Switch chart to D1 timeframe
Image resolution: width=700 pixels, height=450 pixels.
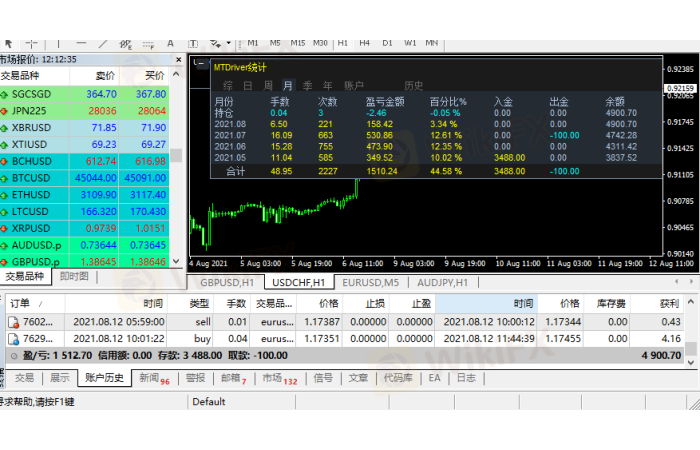coord(387,43)
